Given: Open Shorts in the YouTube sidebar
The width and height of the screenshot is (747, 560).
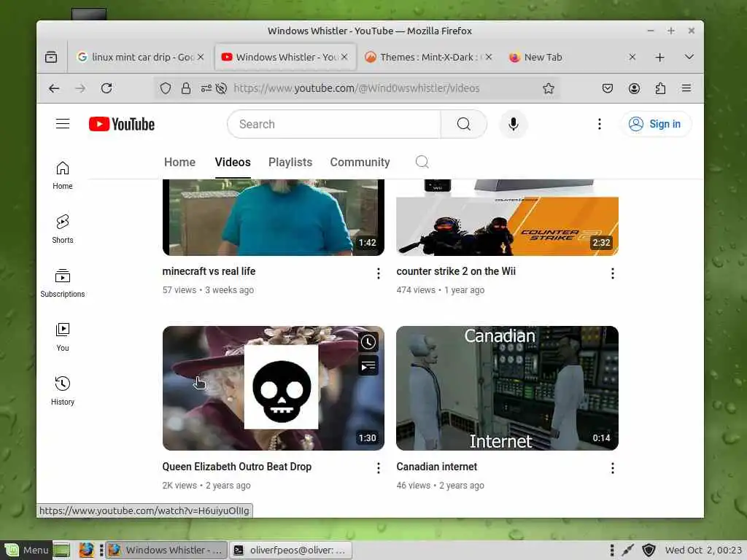Looking at the screenshot, I should click(x=63, y=229).
